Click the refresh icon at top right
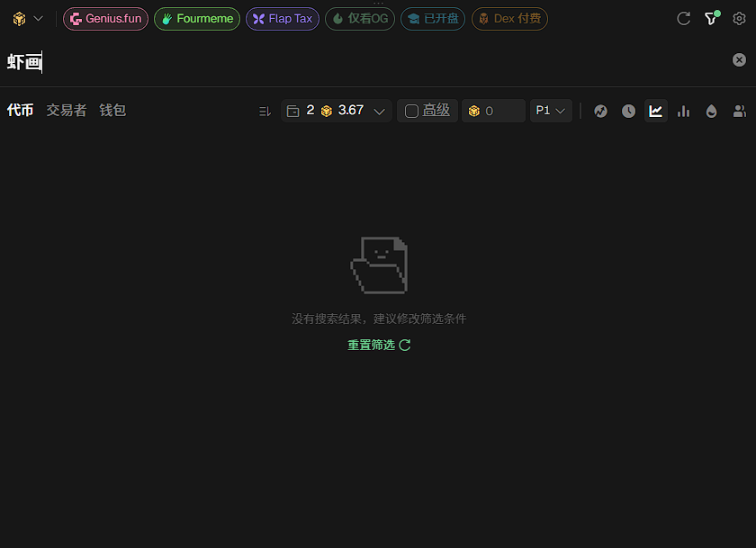 tap(684, 19)
